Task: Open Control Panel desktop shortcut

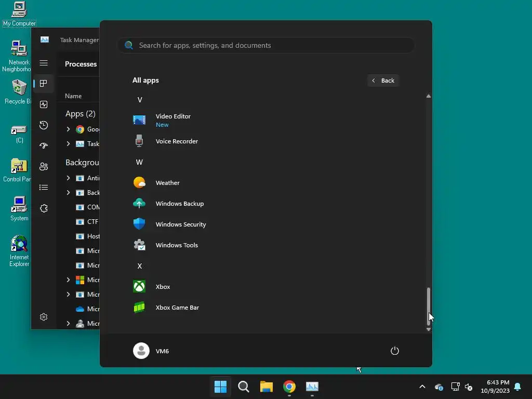Action: click(x=17, y=170)
